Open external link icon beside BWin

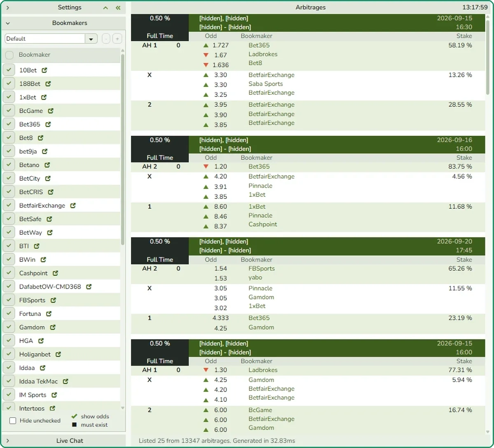(x=43, y=259)
